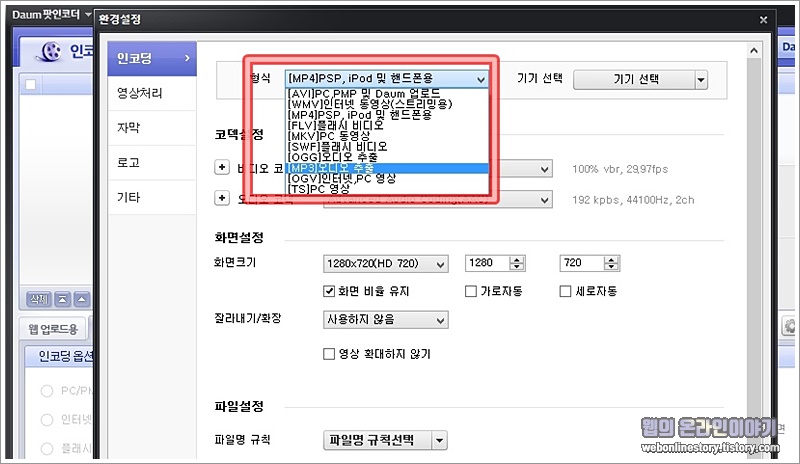Choose [OGV]인터넷,PC 영상 format

(386, 178)
